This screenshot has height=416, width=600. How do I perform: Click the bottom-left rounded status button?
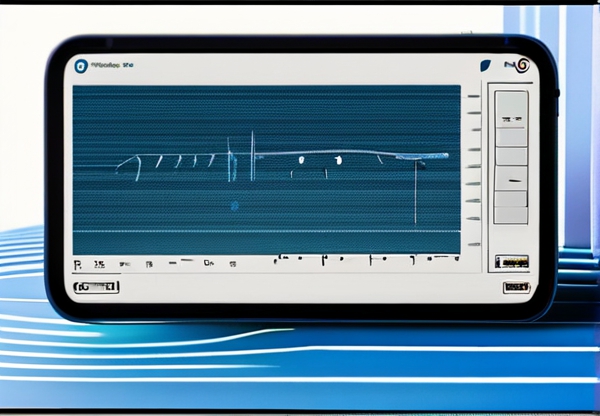pos(97,287)
